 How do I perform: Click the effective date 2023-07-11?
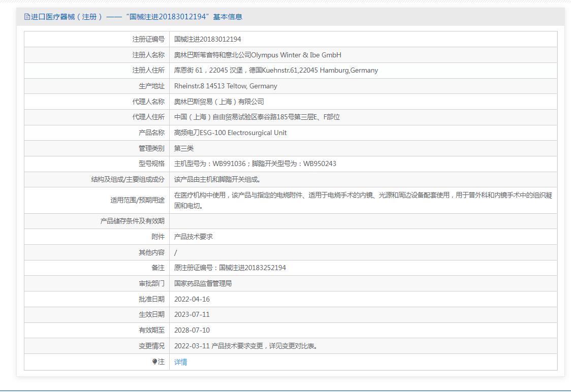(192, 315)
